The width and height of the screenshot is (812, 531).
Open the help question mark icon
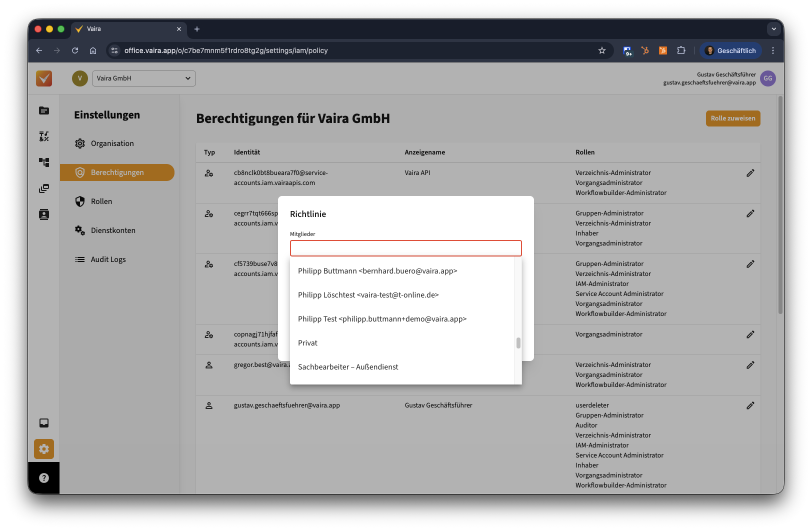44,478
